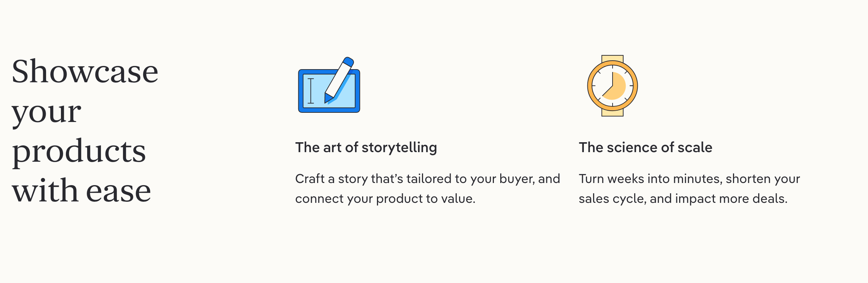Click the word "Showcase" in the headline
This screenshot has width=868, height=283.
coord(85,72)
